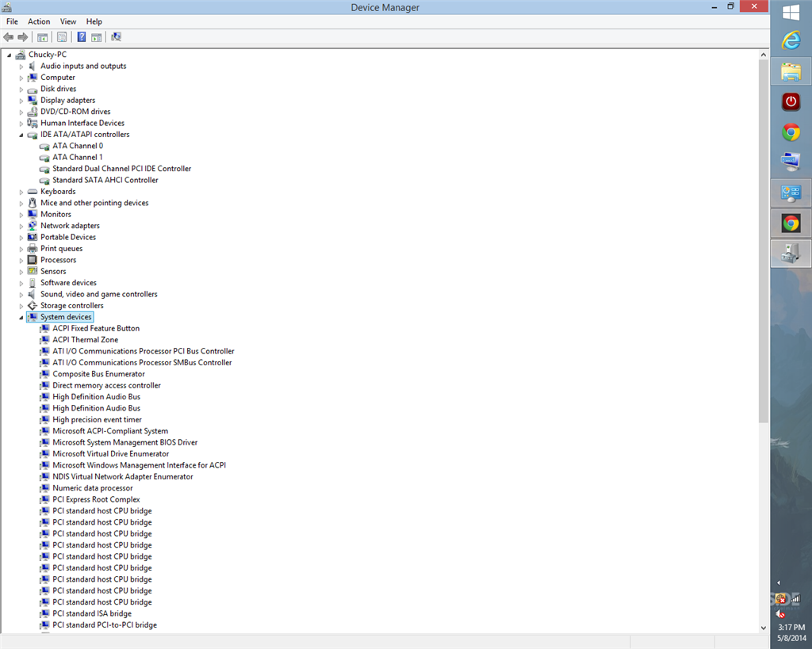The image size is (812, 649).
Task: Open the Help menu
Action: 94,21
